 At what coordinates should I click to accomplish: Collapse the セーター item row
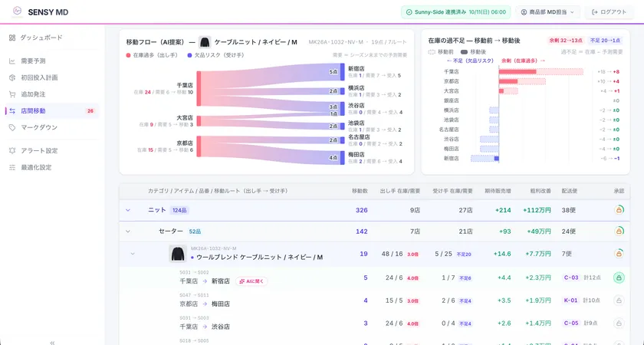[x=128, y=232]
